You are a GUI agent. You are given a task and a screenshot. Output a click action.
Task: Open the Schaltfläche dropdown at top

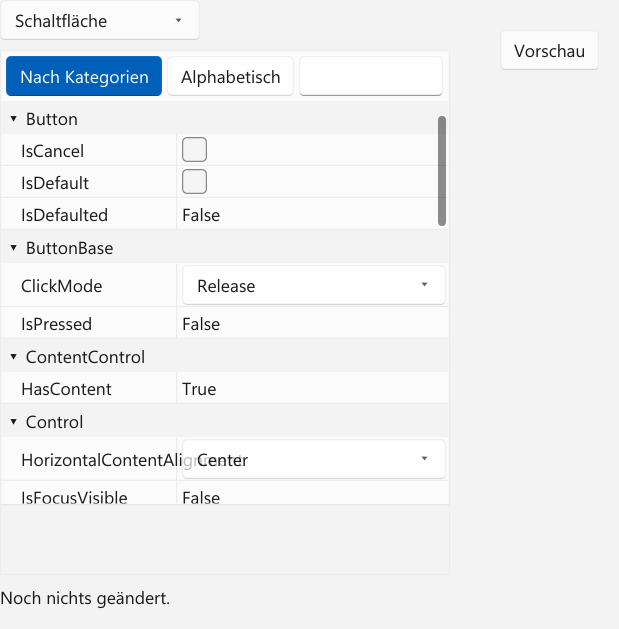pos(100,20)
